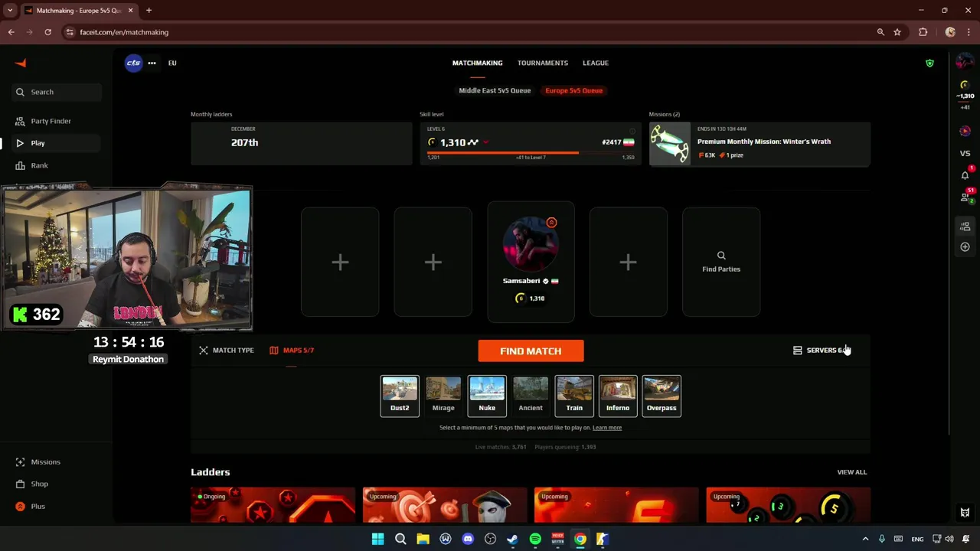Select the Middle East 5v5 Queue
Screen dimensions: 980x551
click(495, 90)
